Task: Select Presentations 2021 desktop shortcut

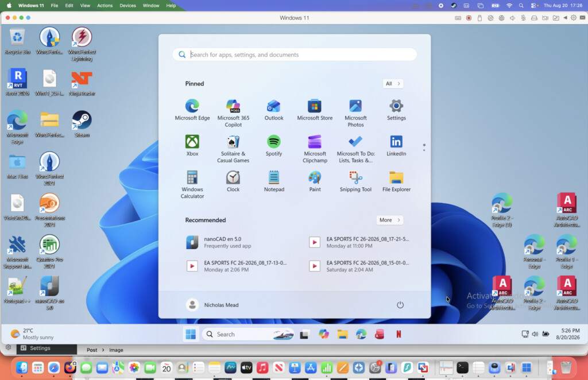Action: [49, 210]
